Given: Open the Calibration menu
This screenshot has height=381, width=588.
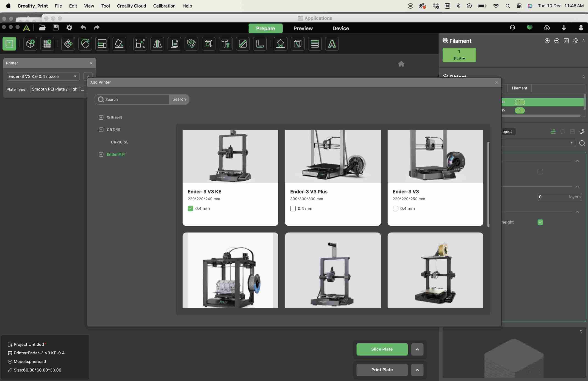Looking at the screenshot, I should point(164,6).
